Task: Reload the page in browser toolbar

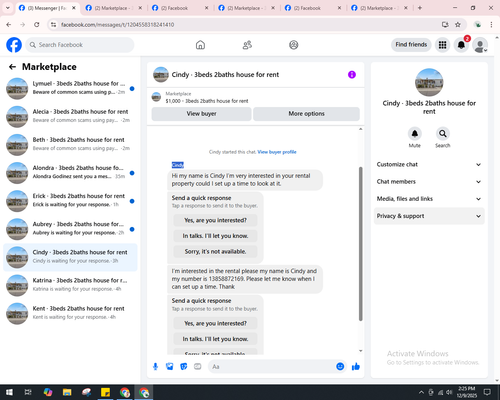Action: 37,24
